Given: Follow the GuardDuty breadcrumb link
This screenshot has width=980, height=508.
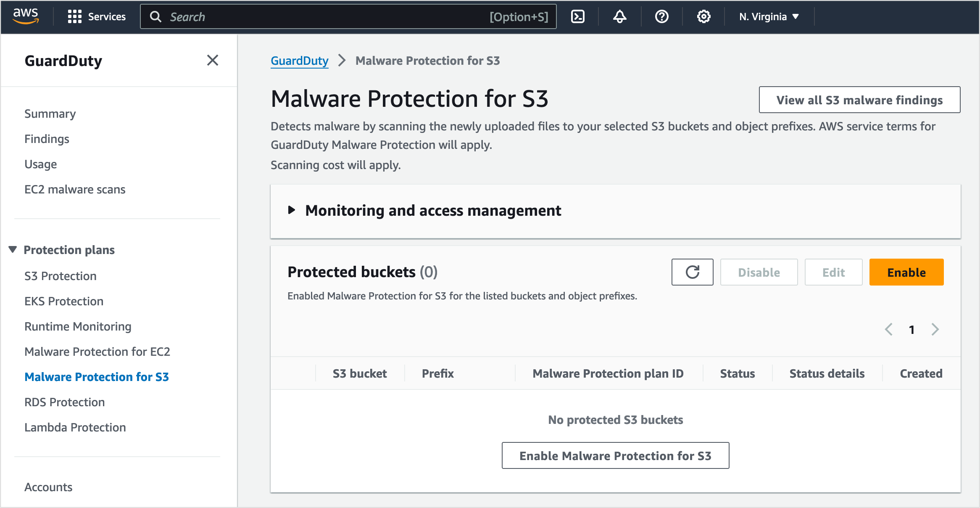Looking at the screenshot, I should pos(299,61).
